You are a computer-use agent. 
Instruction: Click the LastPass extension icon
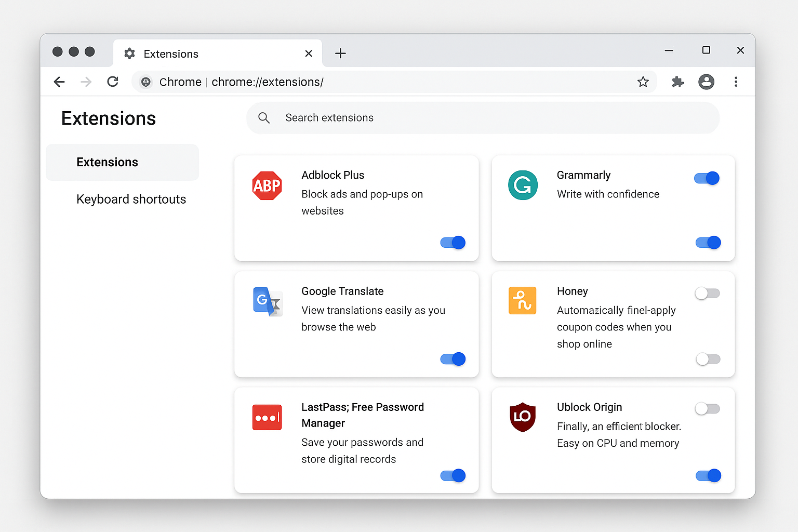267,417
